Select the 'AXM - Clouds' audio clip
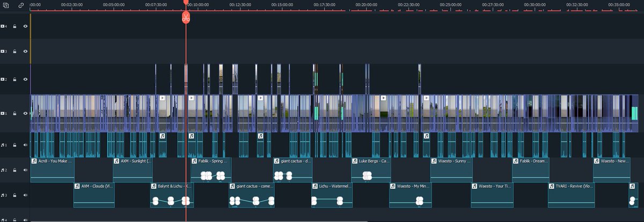Image resolution: width=644 pixels, height=222 pixels. point(94,195)
